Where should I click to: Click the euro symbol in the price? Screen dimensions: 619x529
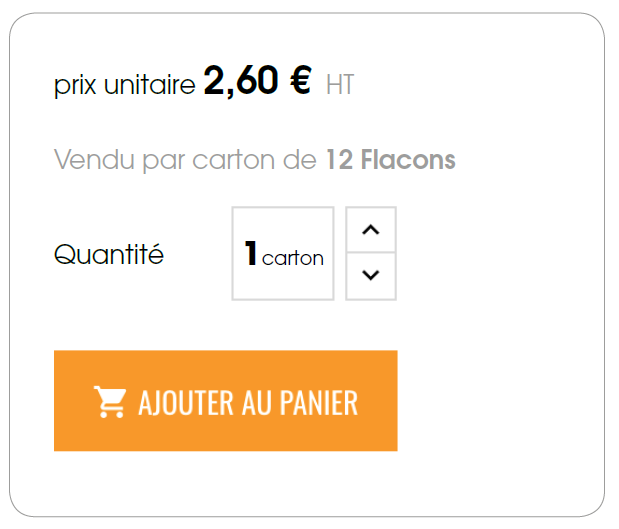coord(301,81)
